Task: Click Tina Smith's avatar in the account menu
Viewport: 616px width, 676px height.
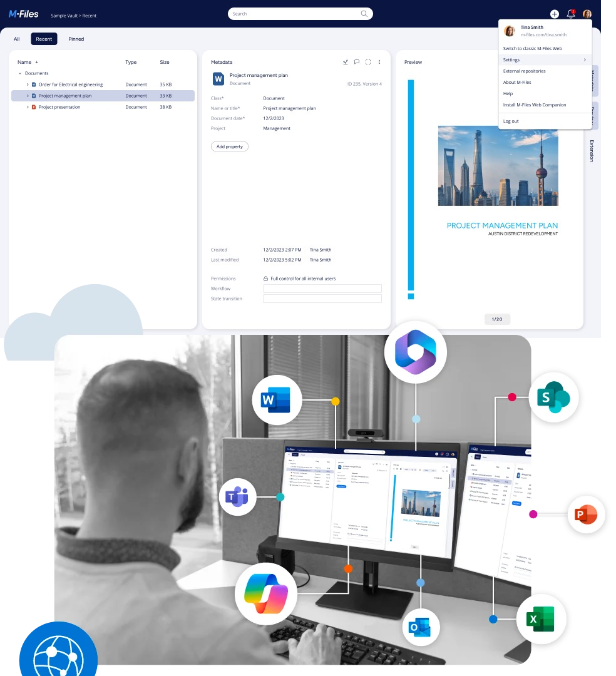Action: (510, 31)
